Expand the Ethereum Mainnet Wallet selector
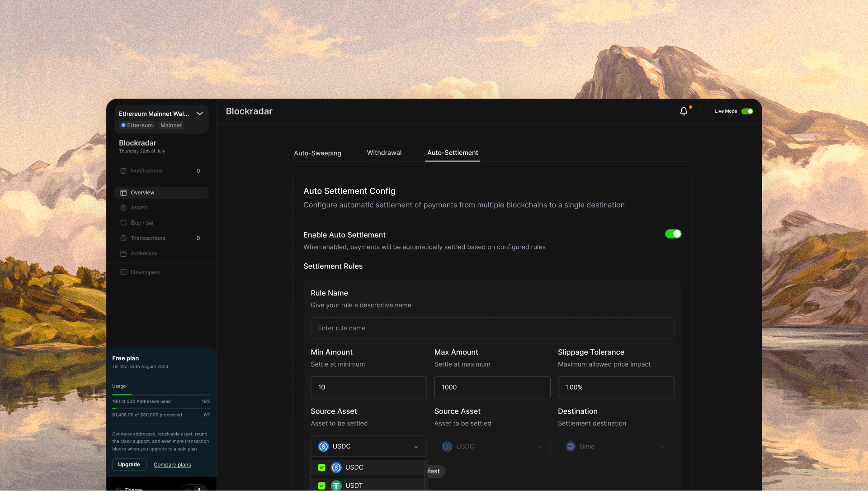 (199, 114)
